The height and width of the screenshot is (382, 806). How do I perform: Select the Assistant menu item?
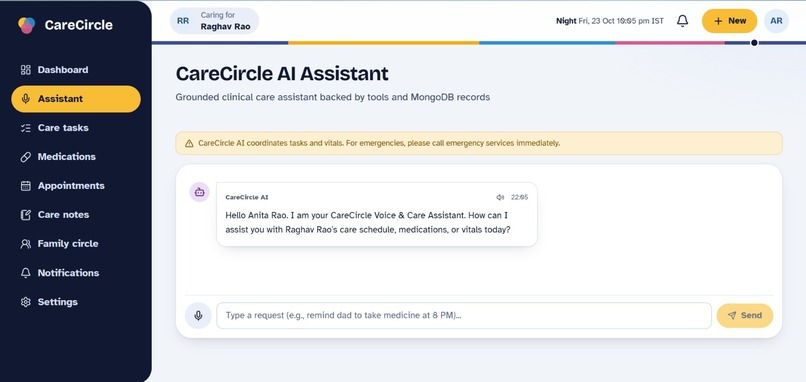point(76,99)
